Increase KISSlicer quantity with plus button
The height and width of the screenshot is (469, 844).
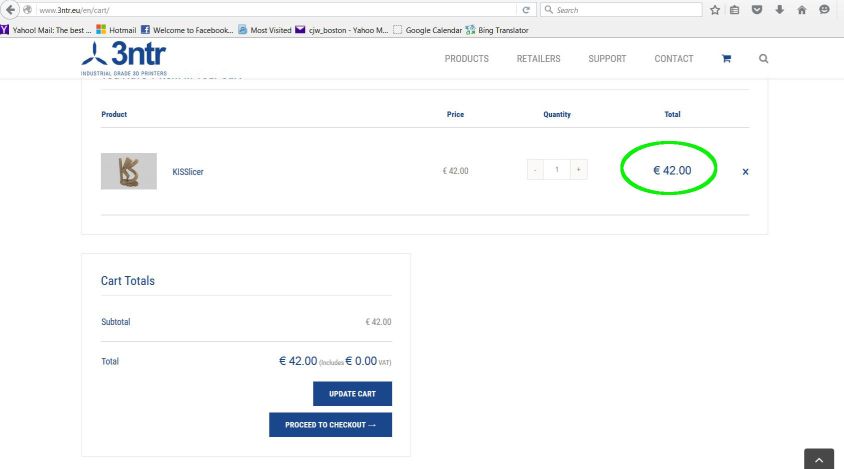(x=579, y=170)
